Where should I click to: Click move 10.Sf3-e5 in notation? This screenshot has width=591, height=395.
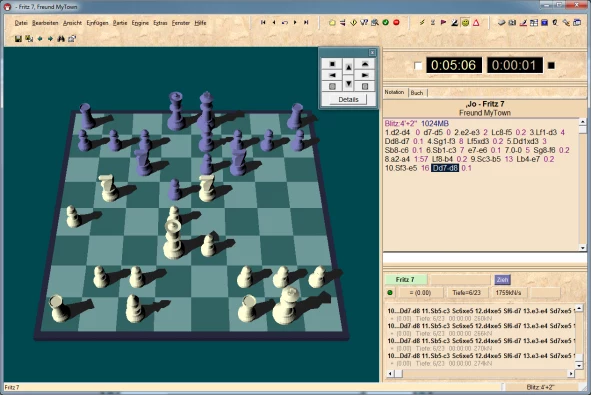tap(401, 168)
